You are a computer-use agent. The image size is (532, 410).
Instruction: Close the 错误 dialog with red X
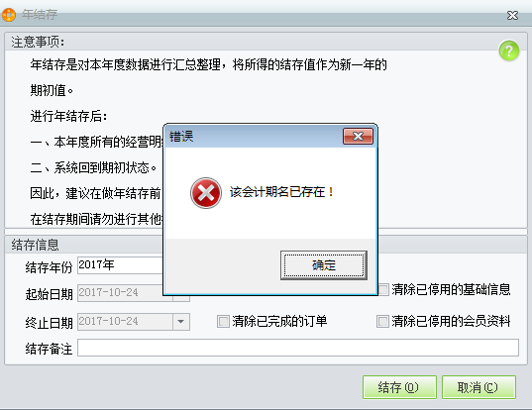coord(358,136)
